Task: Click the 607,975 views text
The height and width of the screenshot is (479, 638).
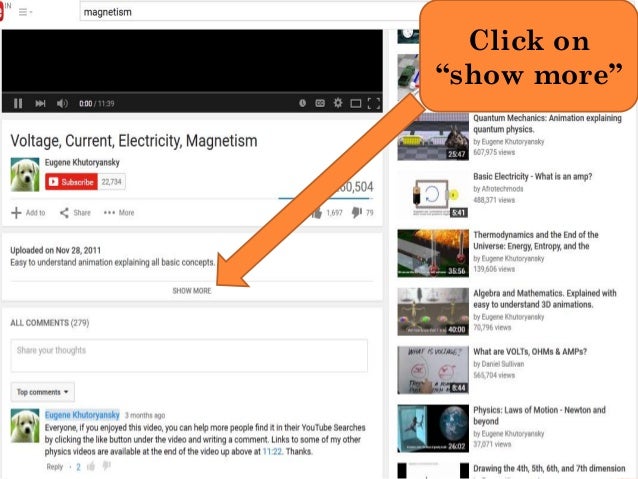Action: click(x=494, y=152)
